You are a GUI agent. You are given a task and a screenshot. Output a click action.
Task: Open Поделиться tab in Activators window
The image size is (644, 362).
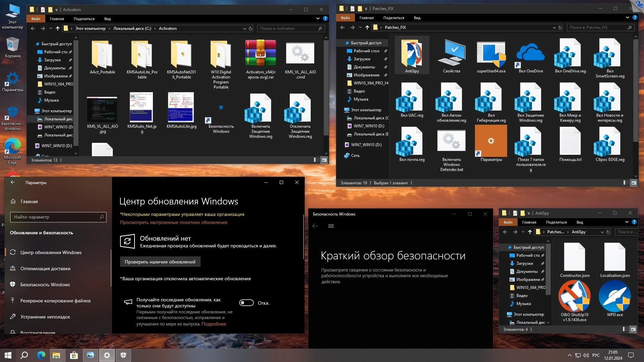84,19
